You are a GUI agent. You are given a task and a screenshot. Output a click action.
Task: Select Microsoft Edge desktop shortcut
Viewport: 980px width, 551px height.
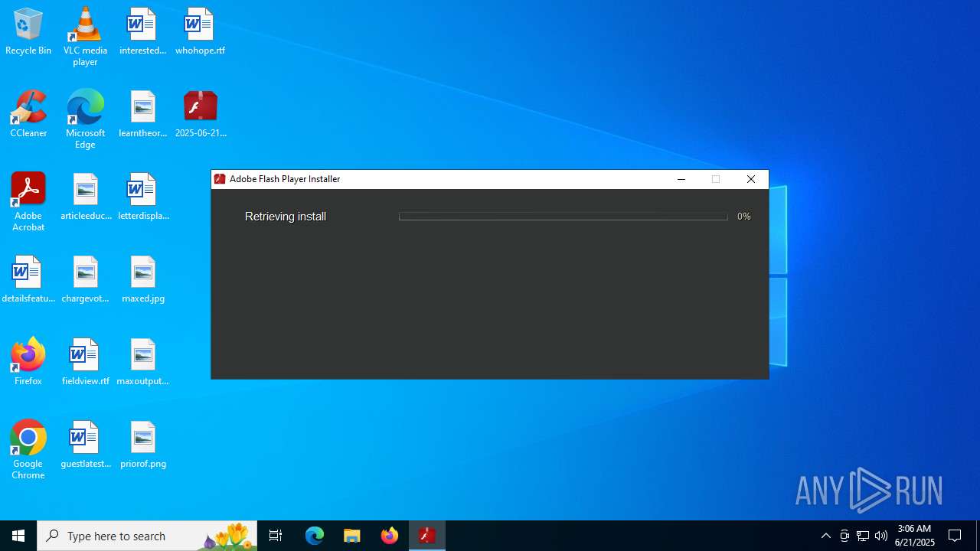[85, 119]
